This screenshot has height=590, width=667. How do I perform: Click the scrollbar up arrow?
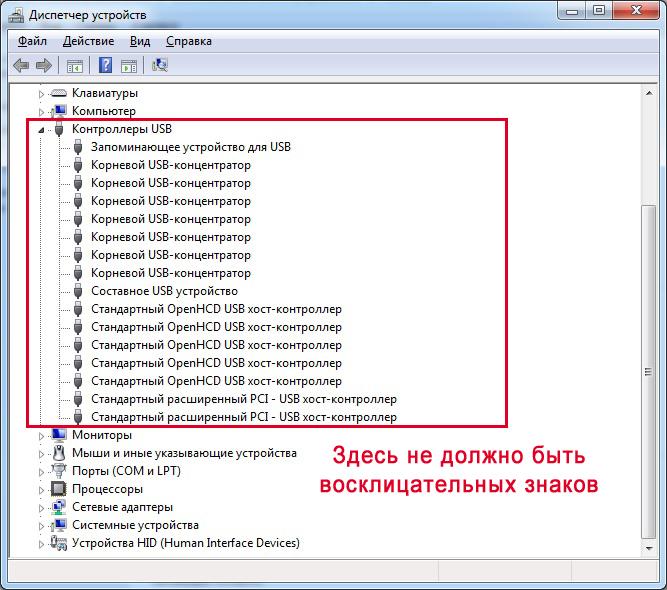point(649,93)
